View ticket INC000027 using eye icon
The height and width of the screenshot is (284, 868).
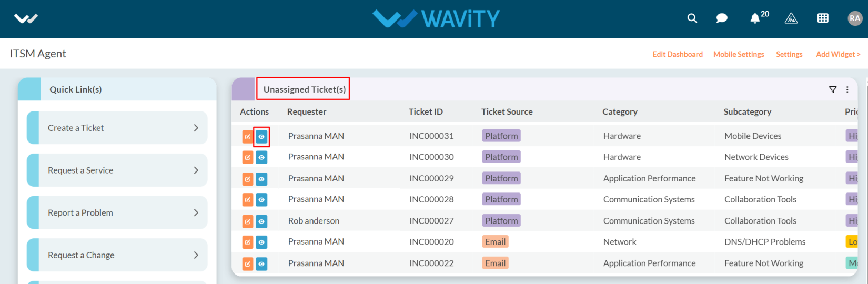tap(261, 221)
